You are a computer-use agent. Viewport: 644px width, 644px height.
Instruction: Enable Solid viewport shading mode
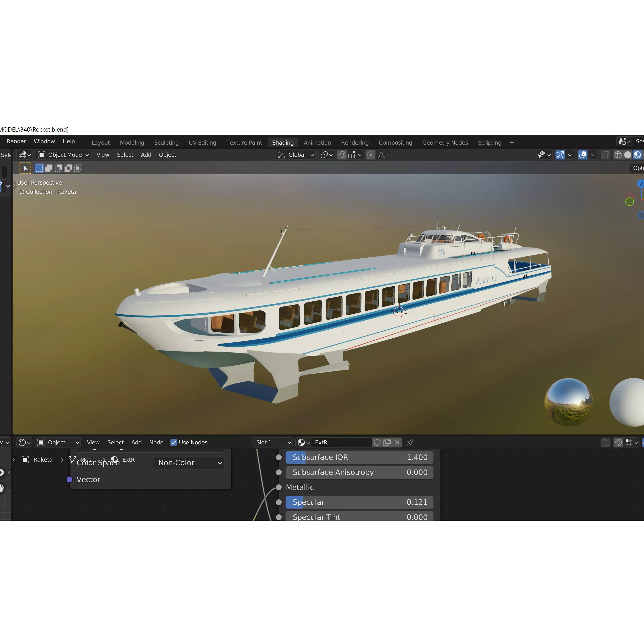(x=628, y=155)
